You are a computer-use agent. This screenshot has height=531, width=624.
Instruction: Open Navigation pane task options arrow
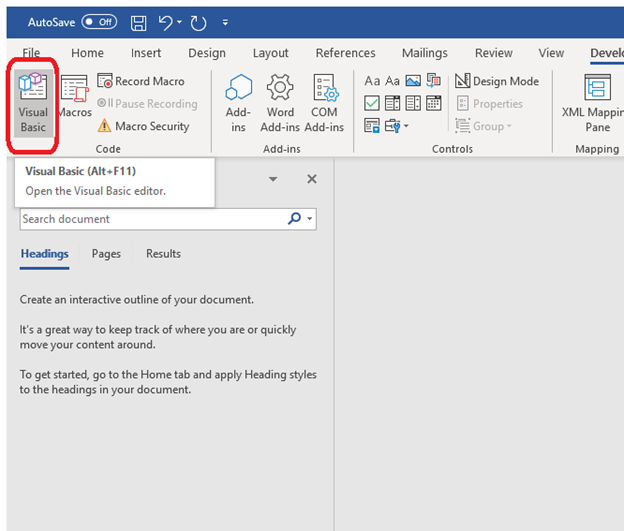click(x=273, y=179)
